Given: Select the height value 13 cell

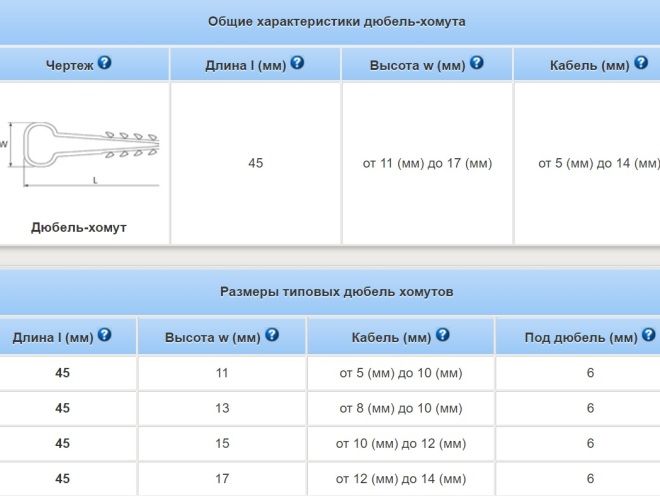Looking at the screenshot, I should (222, 408).
